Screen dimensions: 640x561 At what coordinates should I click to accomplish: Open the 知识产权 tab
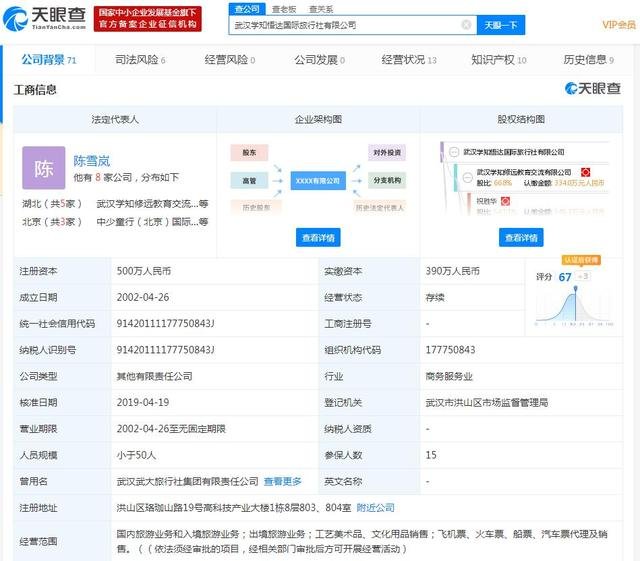coord(492,60)
